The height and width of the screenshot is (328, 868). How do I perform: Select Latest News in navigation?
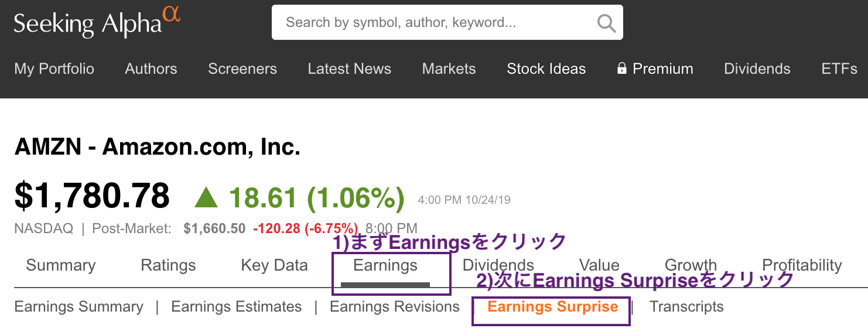pyautogui.click(x=349, y=69)
